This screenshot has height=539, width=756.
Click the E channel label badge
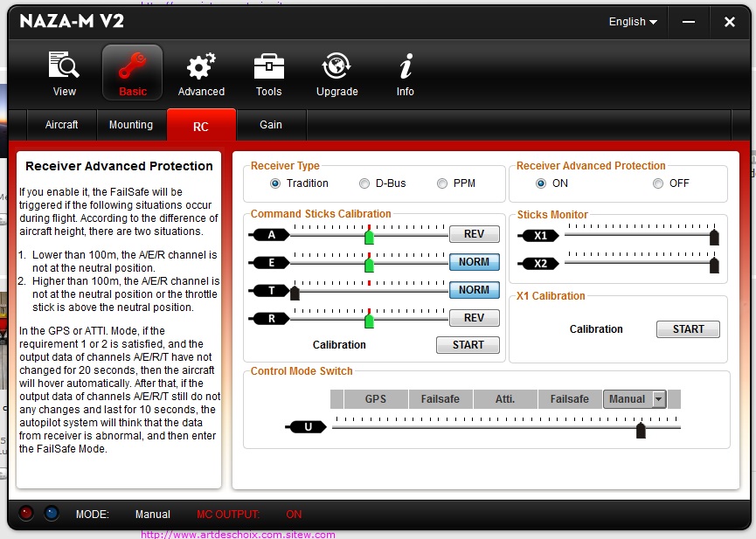pos(269,263)
